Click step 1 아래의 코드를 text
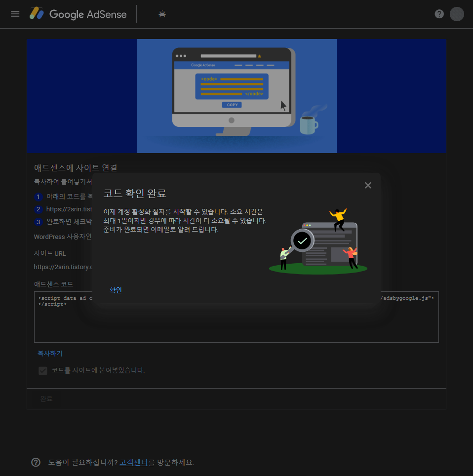This screenshot has width=473, height=476. coord(69,197)
